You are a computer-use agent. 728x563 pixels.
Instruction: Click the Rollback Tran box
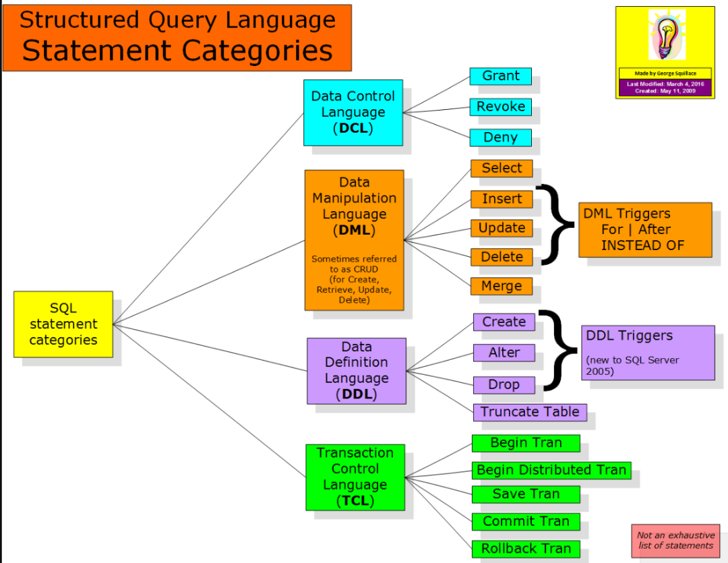(526, 549)
